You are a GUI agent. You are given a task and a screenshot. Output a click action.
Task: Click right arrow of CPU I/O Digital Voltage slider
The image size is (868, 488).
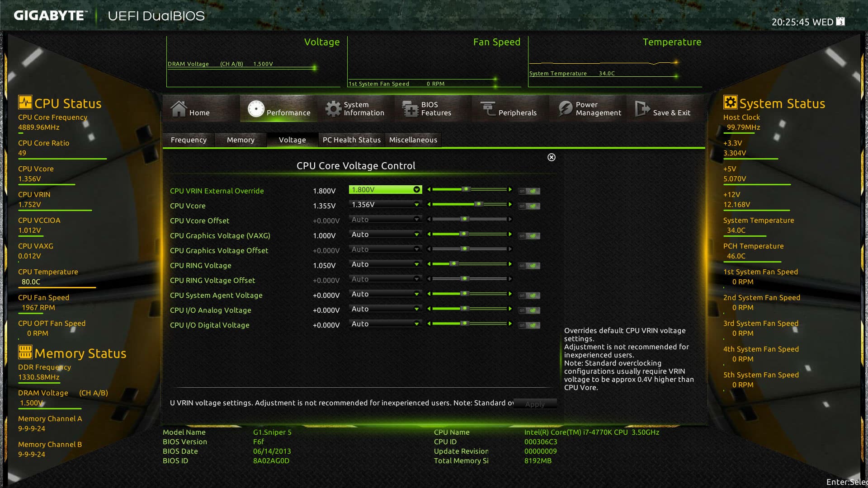pyautogui.click(x=510, y=324)
